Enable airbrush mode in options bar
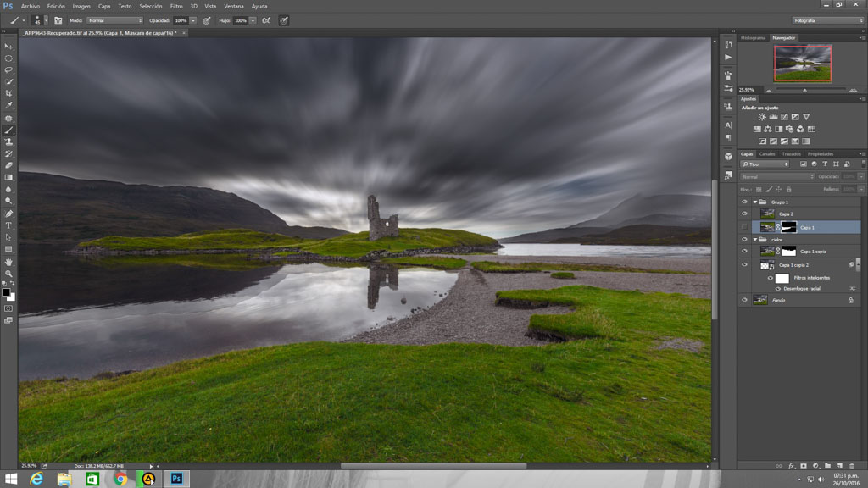The width and height of the screenshot is (868, 488). pyautogui.click(x=266, y=19)
